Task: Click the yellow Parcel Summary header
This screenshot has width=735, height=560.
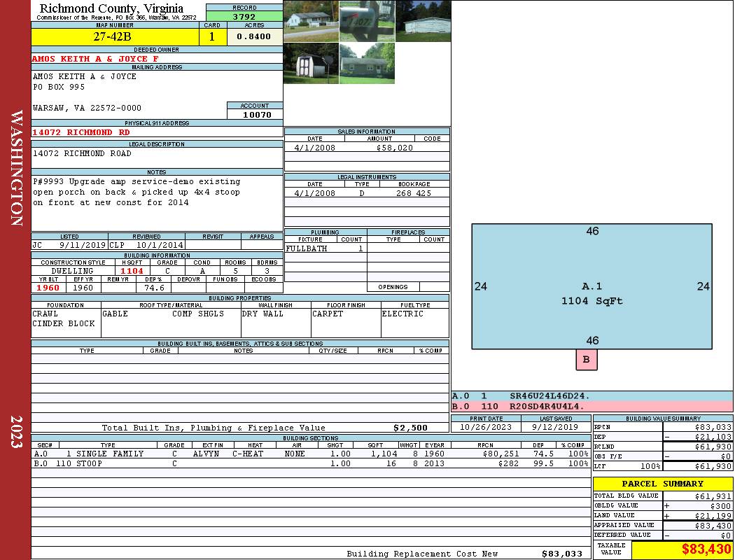Action: point(662,484)
